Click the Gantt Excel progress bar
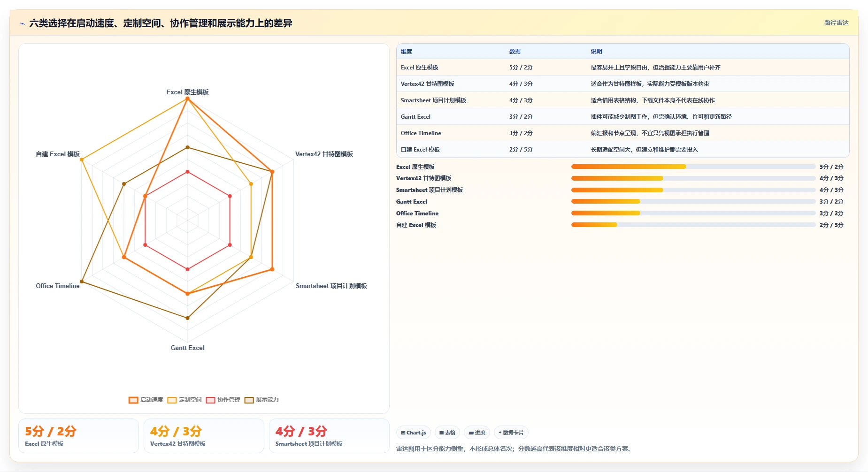 pos(693,201)
